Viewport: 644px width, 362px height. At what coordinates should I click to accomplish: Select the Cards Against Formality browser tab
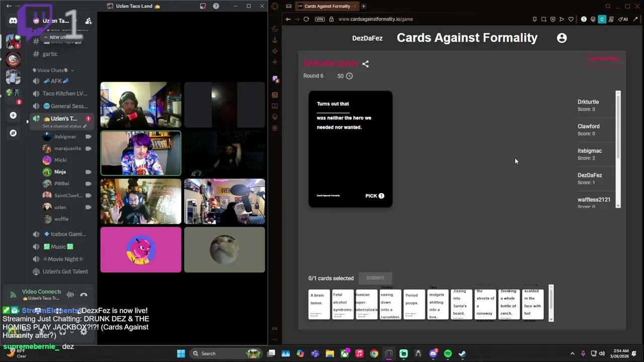[x=326, y=6]
